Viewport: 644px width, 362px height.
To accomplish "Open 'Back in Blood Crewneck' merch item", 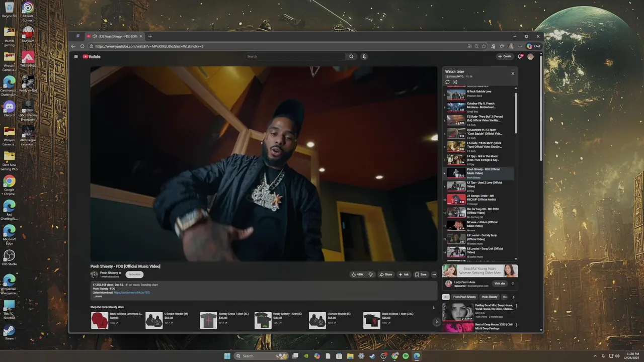I will [117, 320].
